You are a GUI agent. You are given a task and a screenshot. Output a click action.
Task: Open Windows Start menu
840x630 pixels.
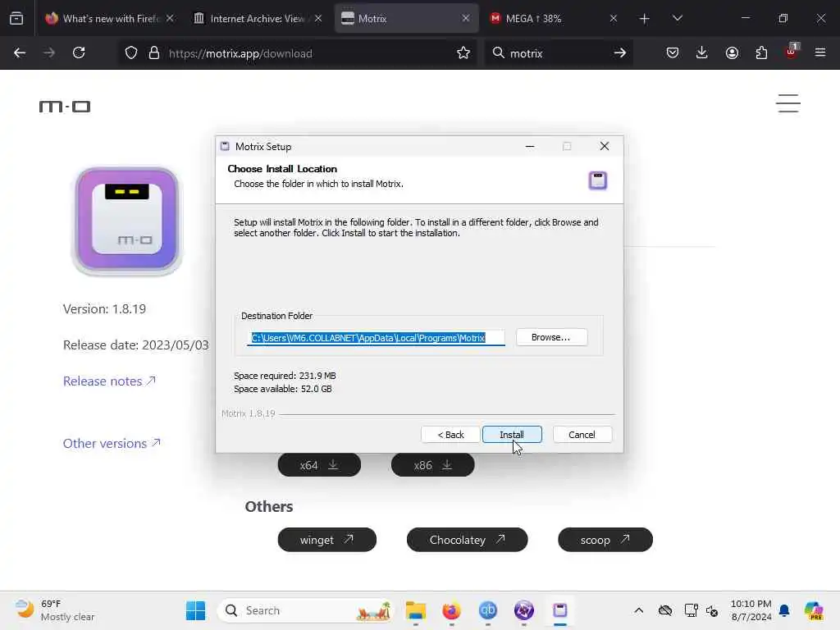195,610
